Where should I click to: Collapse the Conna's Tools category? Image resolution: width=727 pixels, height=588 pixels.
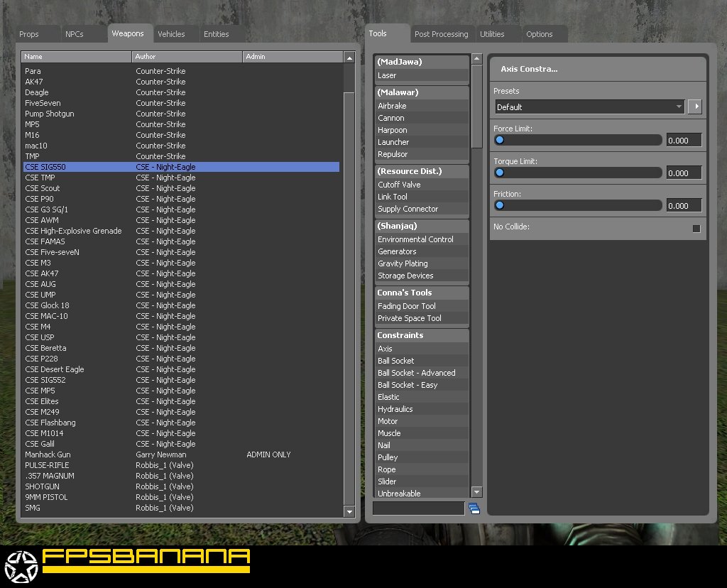[x=422, y=293]
